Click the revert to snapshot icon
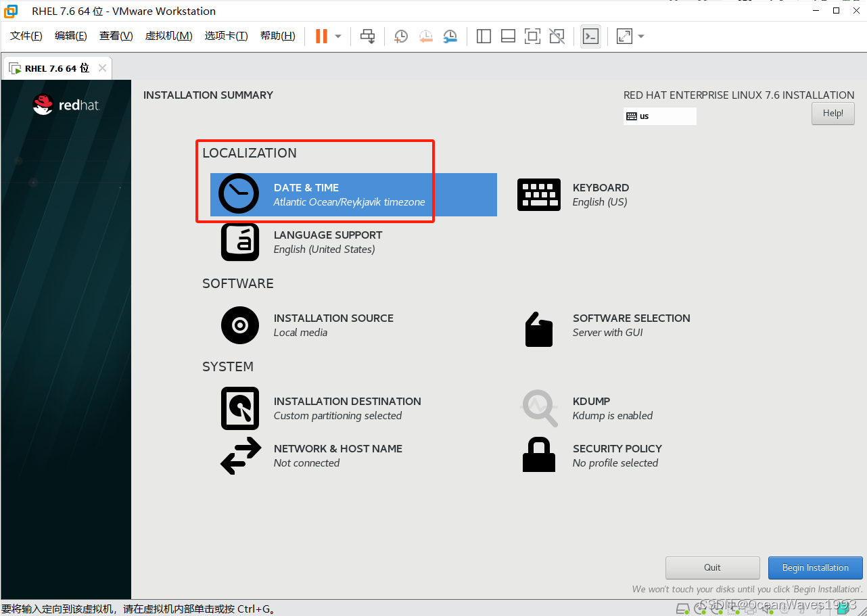 tap(425, 36)
